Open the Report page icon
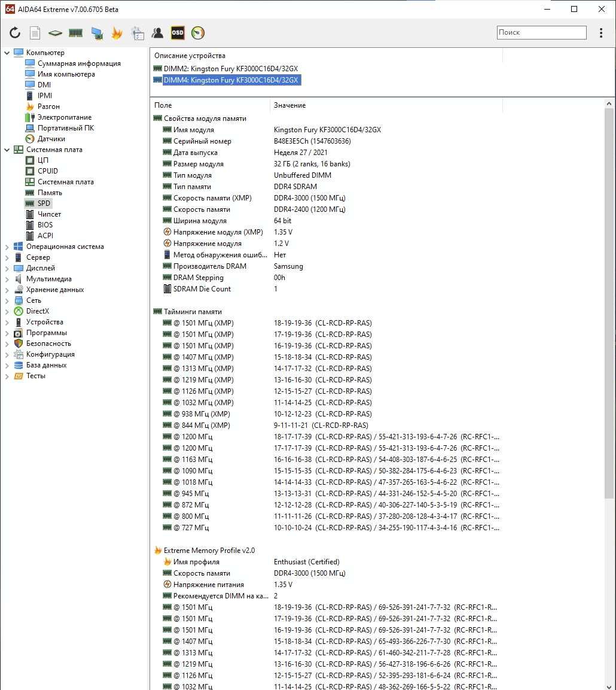 [x=35, y=32]
